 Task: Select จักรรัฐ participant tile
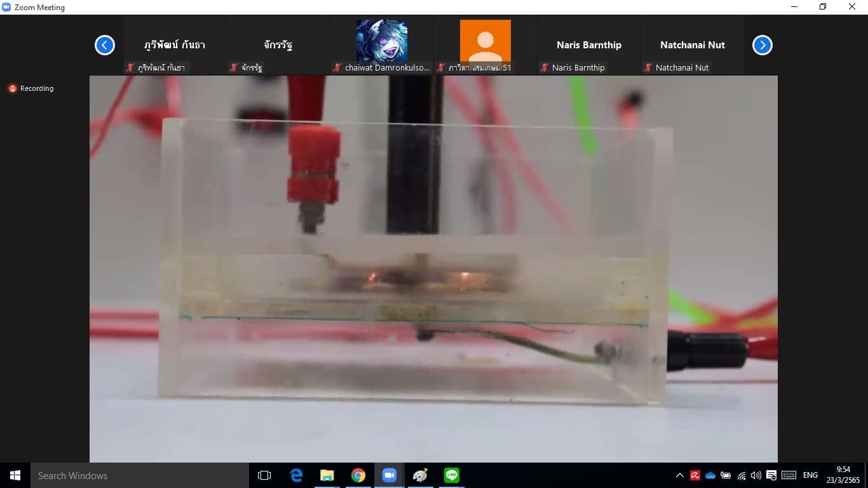(x=278, y=46)
